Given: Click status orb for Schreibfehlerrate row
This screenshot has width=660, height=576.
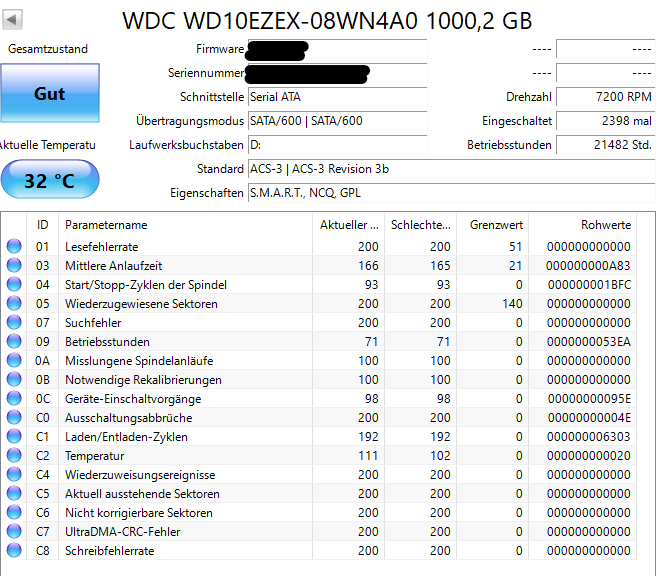Looking at the screenshot, I should point(14,550).
